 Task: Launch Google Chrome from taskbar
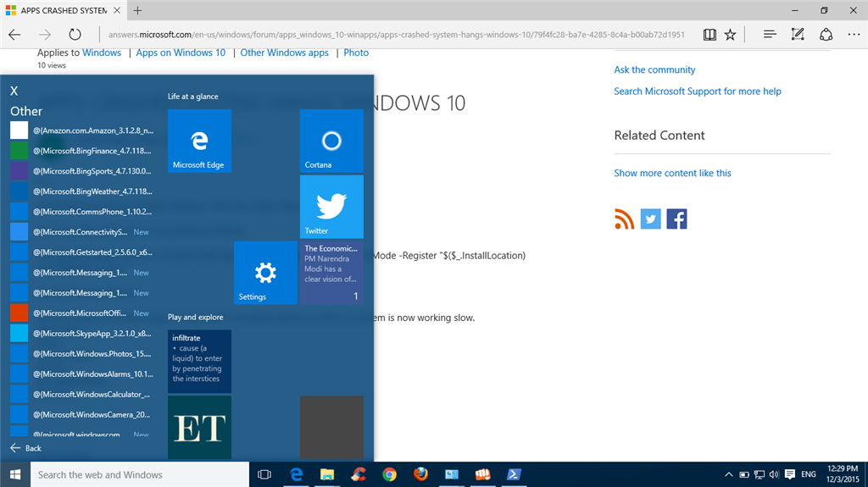(389, 475)
